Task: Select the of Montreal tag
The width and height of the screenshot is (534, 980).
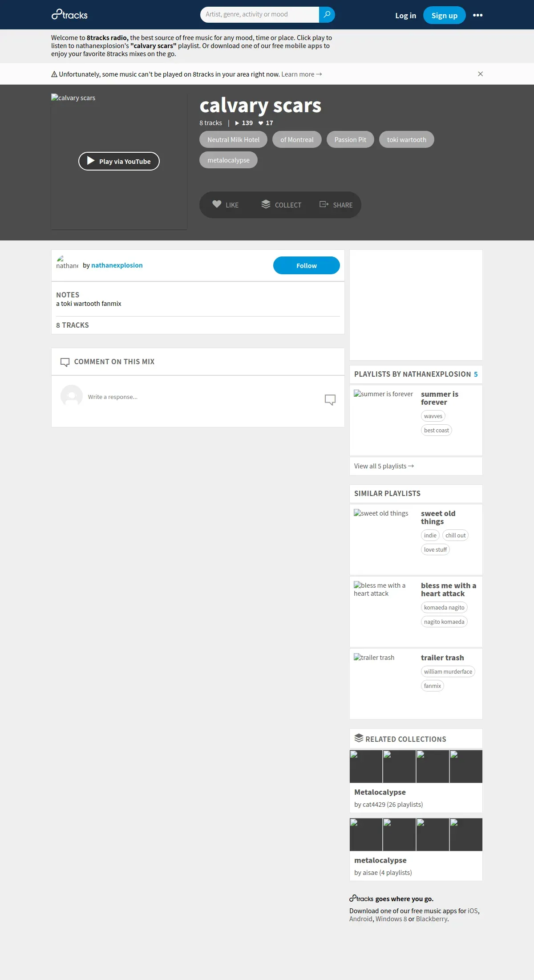Action: point(297,139)
